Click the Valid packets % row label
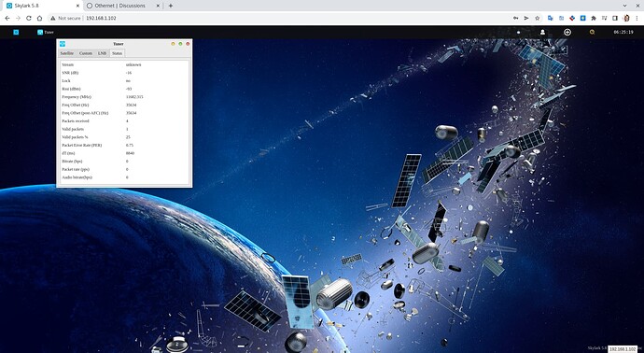This screenshot has width=644, height=353. tap(75, 137)
